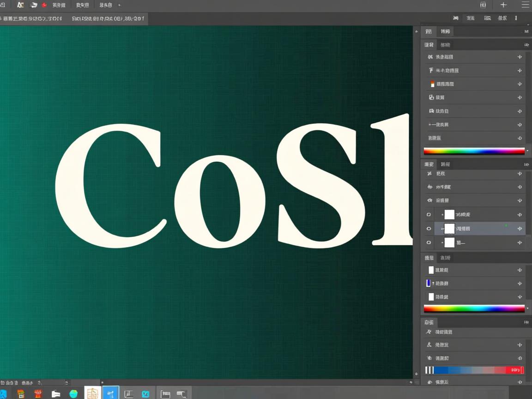Click the first text button right of the red circle icon

click(x=59, y=5)
